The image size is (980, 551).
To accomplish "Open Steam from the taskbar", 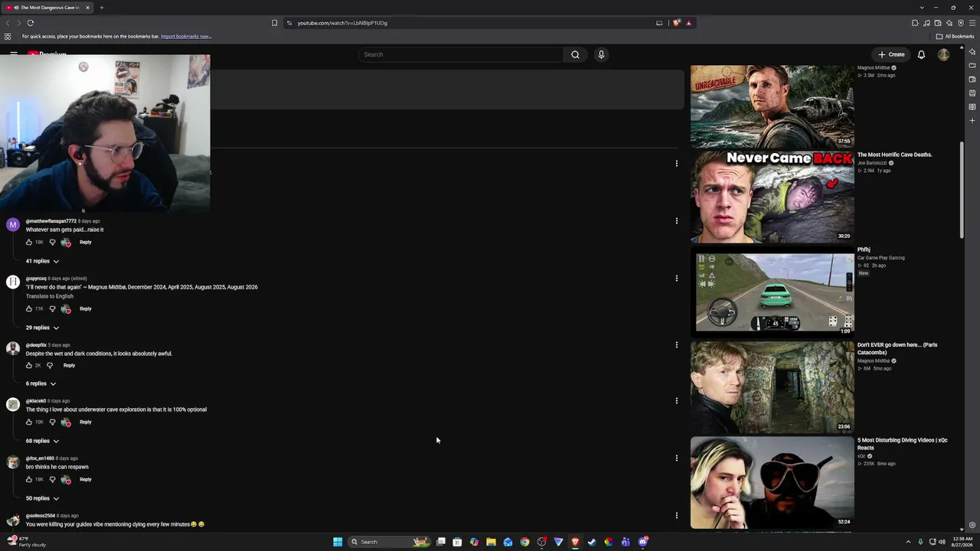I will pos(592,542).
